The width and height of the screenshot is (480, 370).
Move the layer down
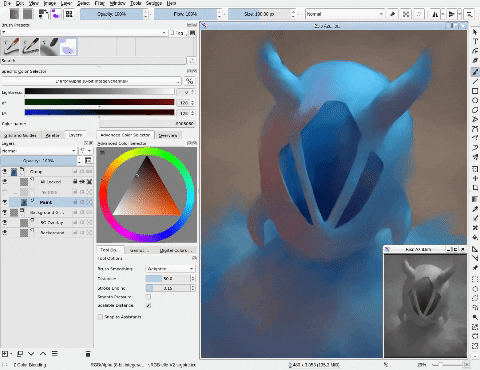point(31,353)
